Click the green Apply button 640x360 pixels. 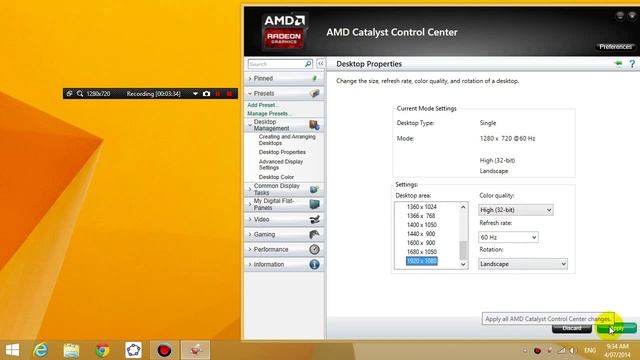[617, 328]
